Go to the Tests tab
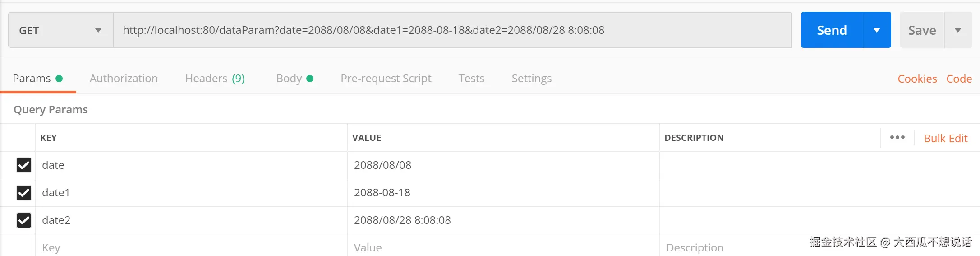 click(x=471, y=79)
